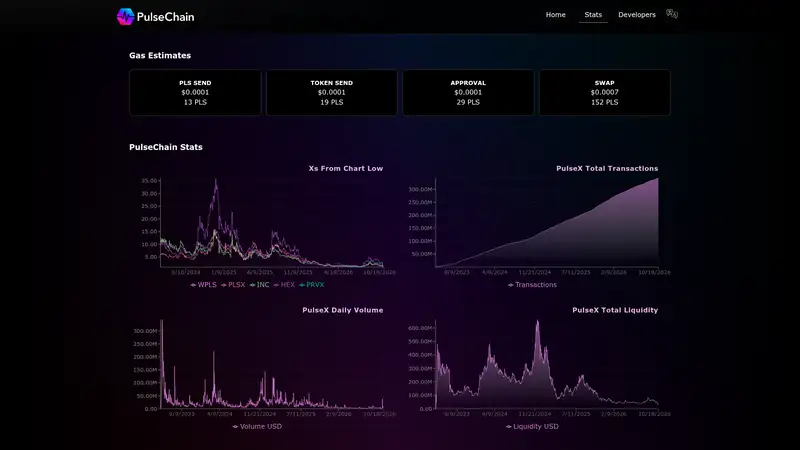800x450 pixels.
Task: Click the highest peak in Total Liquidity chart
Action: click(x=537, y=322)
